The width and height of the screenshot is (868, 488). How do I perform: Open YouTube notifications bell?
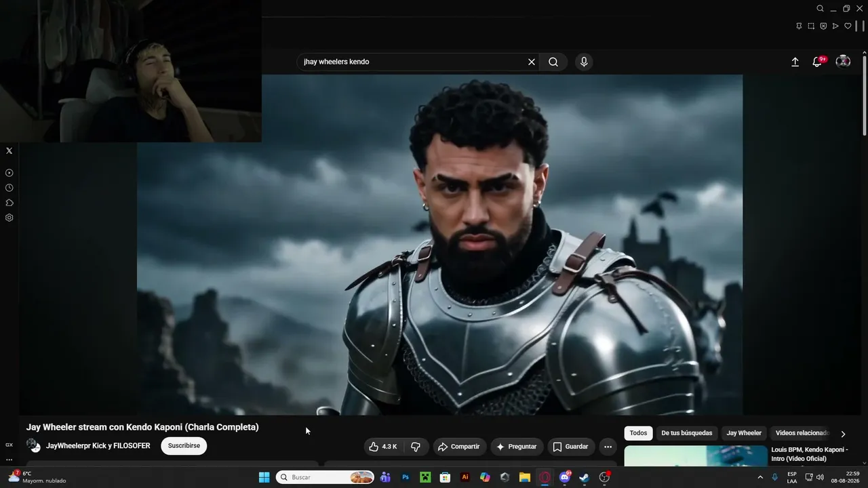tap(818, 62)
